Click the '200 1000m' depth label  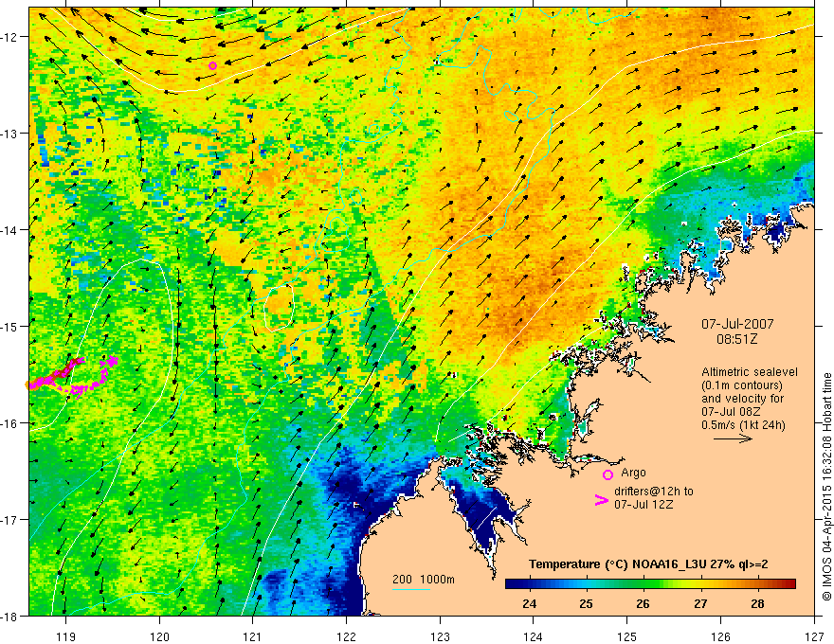coord(424,580)
